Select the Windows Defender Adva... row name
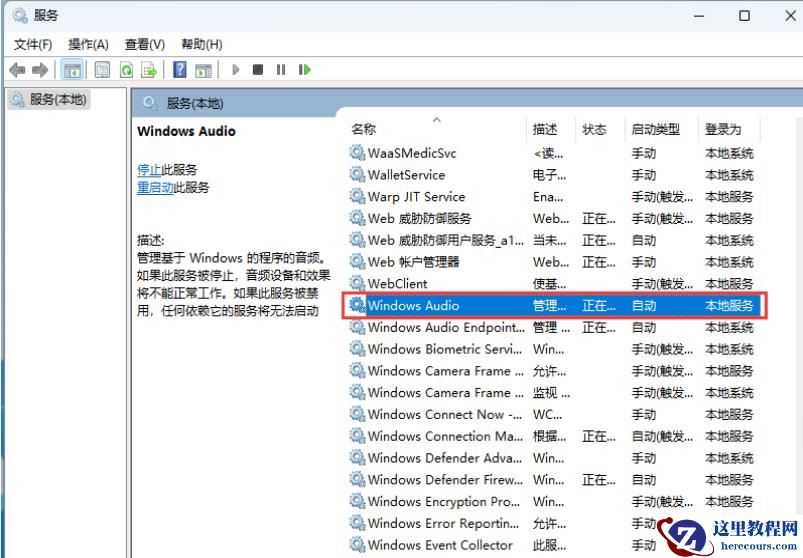Image resolution: width=803 pixels, height=558 pixels. pos(445,458)
